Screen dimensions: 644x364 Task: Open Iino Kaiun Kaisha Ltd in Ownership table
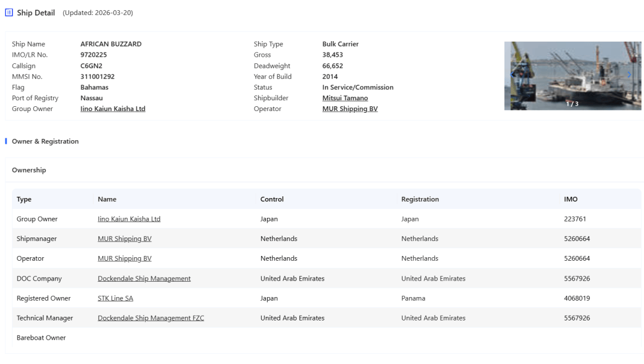pos(129,219)
